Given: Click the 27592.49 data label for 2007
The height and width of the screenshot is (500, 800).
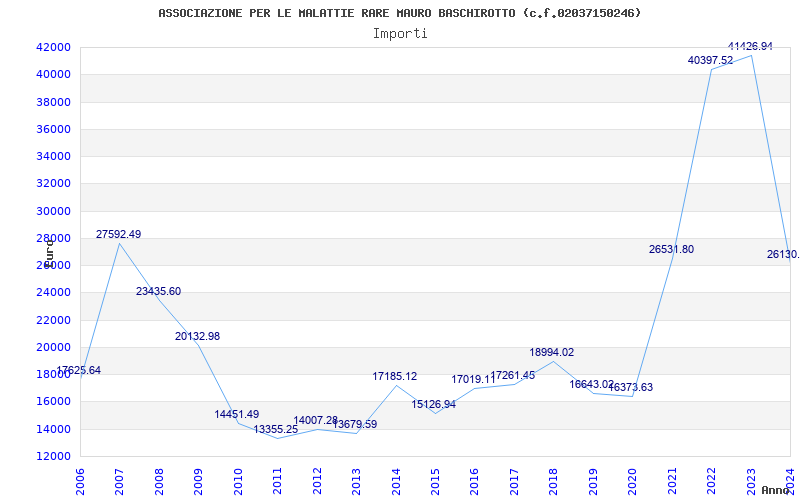Looking at the screenshot, I should [118, 234].
